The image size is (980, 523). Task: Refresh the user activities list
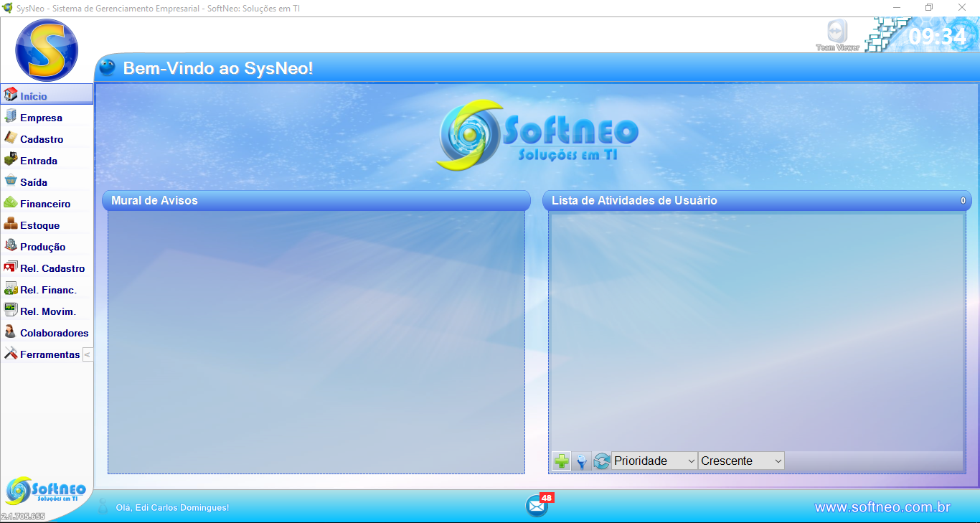click(601, 461)
